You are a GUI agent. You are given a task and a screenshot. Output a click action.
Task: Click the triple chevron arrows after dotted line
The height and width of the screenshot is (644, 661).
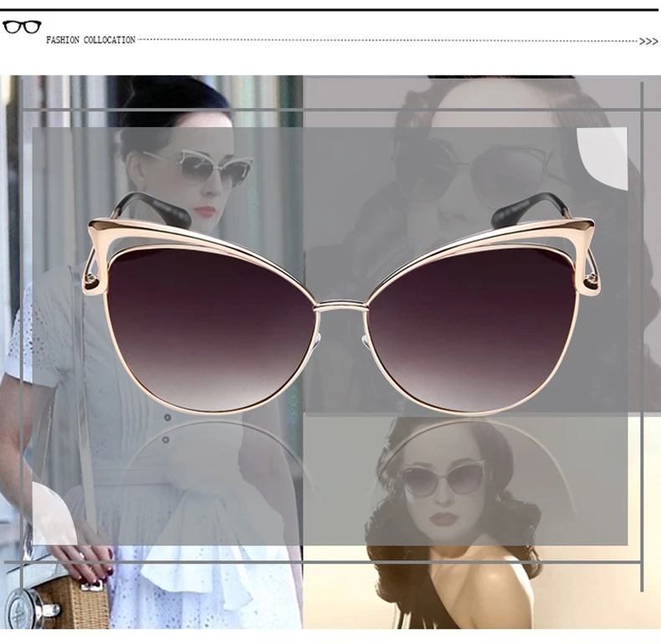(648, 41)
